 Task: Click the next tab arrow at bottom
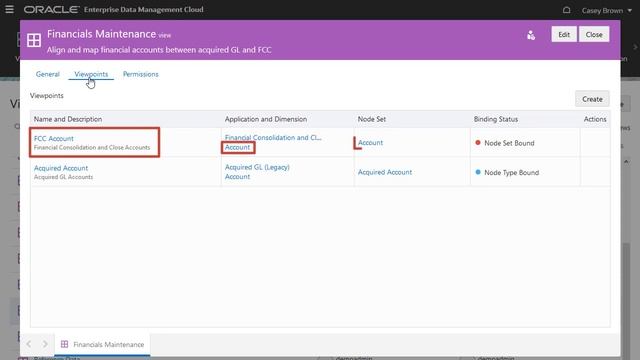(x=45, y=344)
